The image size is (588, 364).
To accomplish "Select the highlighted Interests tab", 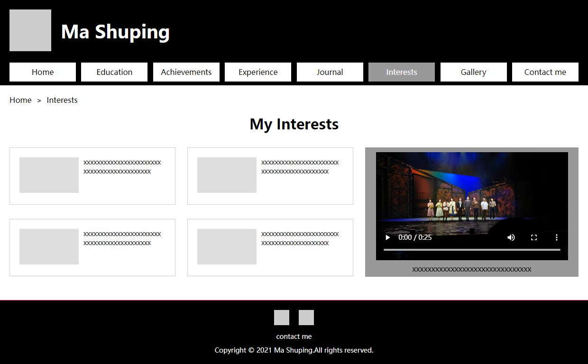I will click(402, 72).
